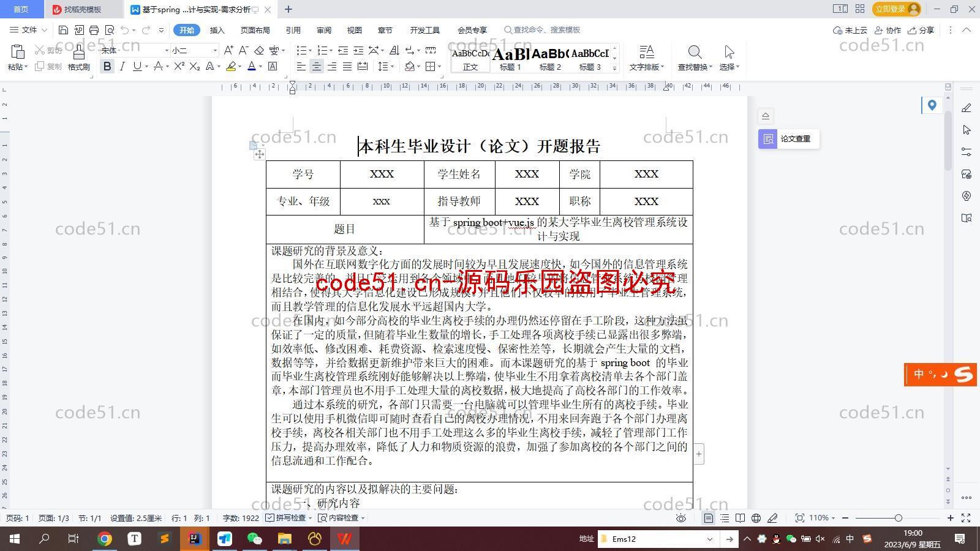
Task: Open Print Preview from quick access toolbar
Action: (110, 30)
